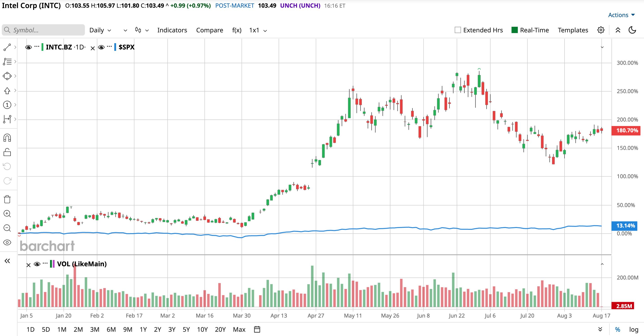The height and width of the screenshot is (336, 644).
Task: Open the calendar date range picker
Action: (x=257, y=329)
